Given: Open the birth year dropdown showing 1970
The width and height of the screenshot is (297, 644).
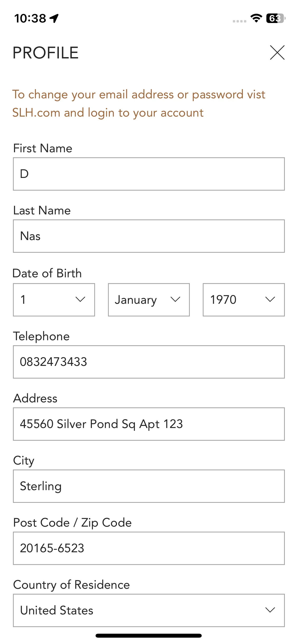Looking at the screenshot, I should pos(244,300).
